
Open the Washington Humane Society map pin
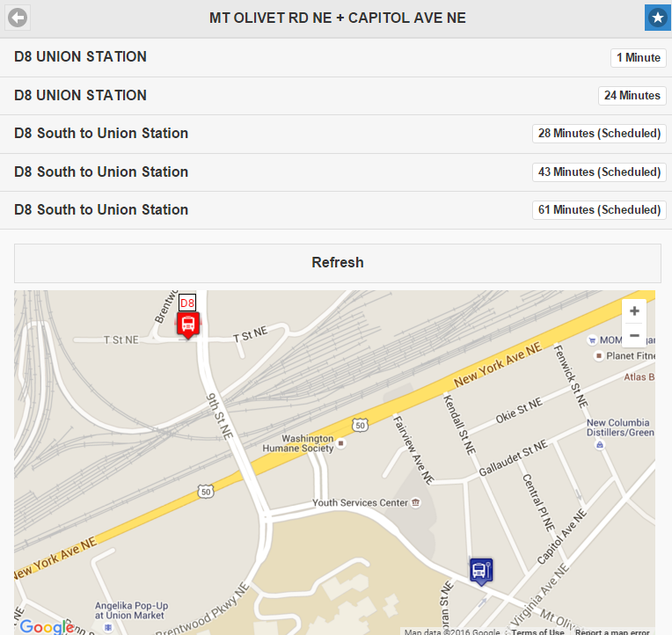click(341, 443)
